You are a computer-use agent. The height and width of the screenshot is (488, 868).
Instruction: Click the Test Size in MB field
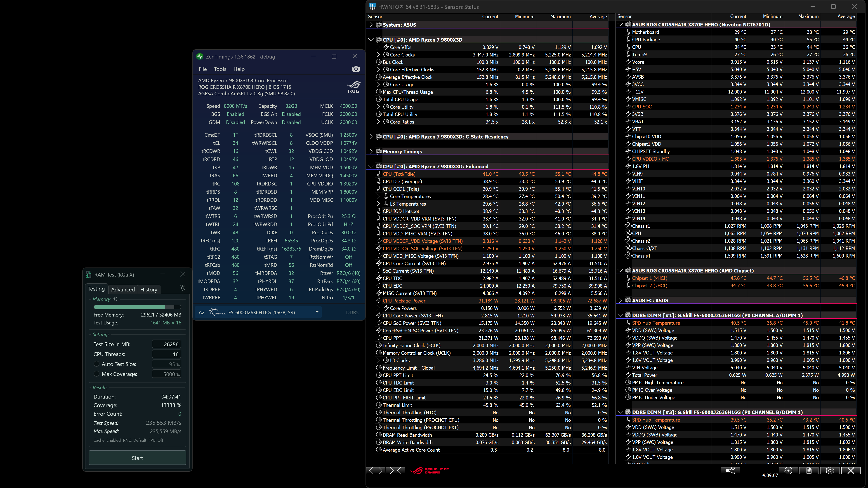pos(166,344)
